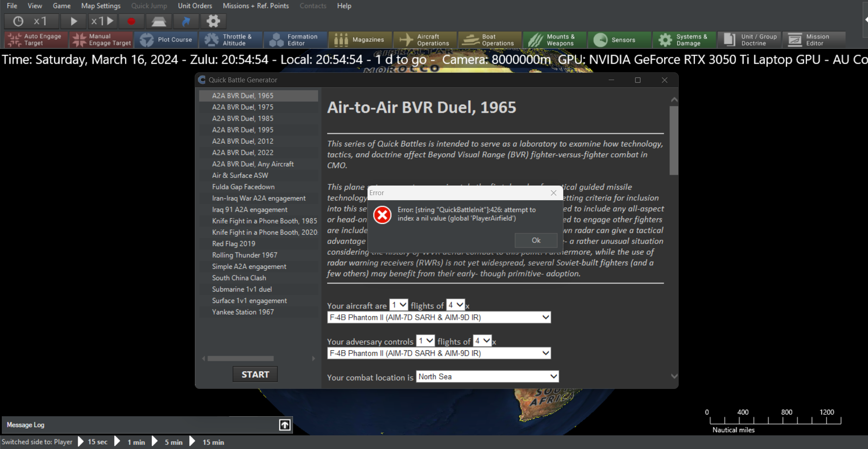Close the Error dialog with X
The height and width of the screenshot is (449, 868).
point(554,193)
